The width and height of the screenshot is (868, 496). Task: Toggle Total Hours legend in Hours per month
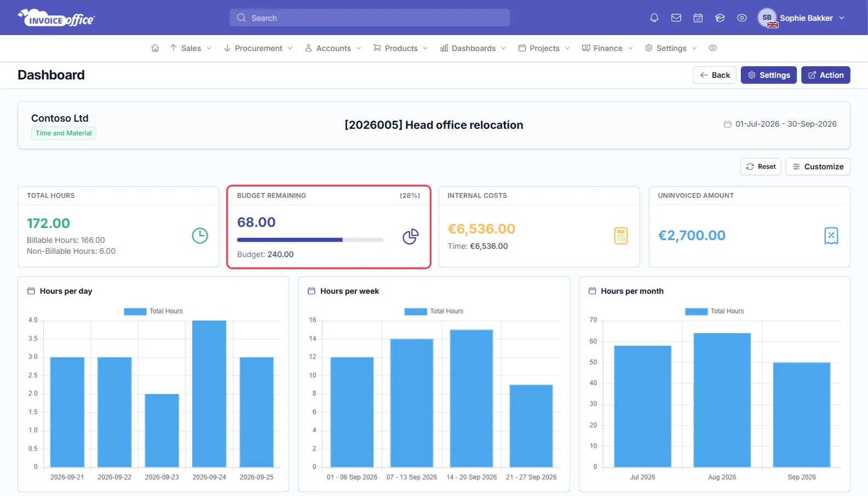pos(714,311)
